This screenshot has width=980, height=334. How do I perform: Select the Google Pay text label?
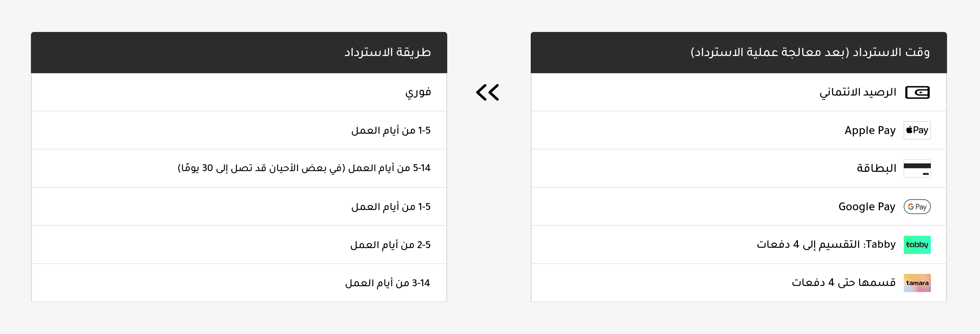click(x=867, y=207)
